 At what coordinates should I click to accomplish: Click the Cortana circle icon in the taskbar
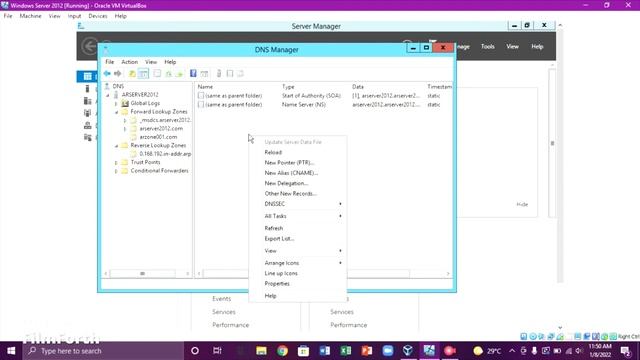[x=195, y=351]
